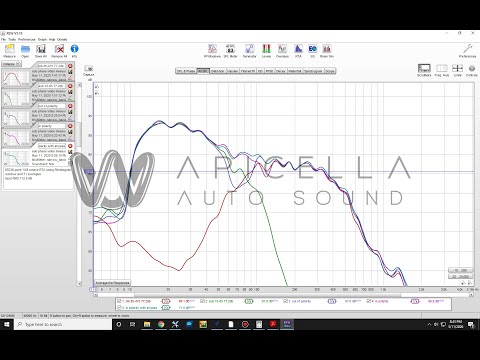
Task: Open Help menu
Action: pos(52,39)
